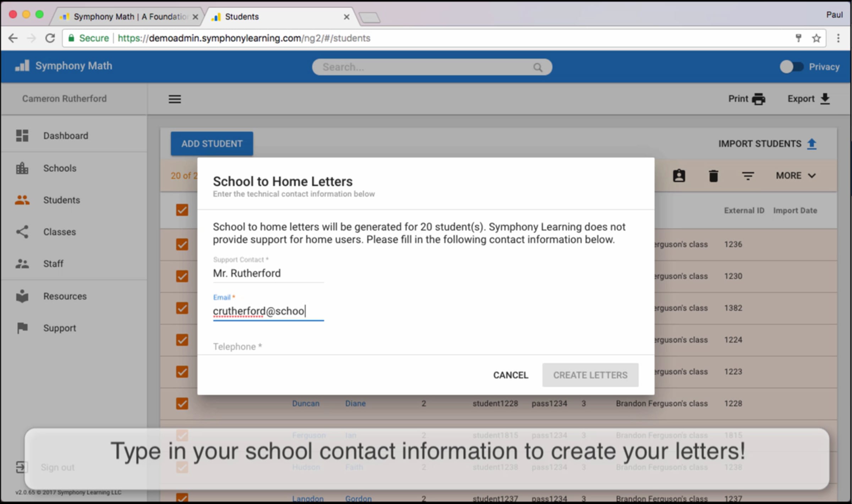Toggle the select-all header checkbox

click(182, 210)
